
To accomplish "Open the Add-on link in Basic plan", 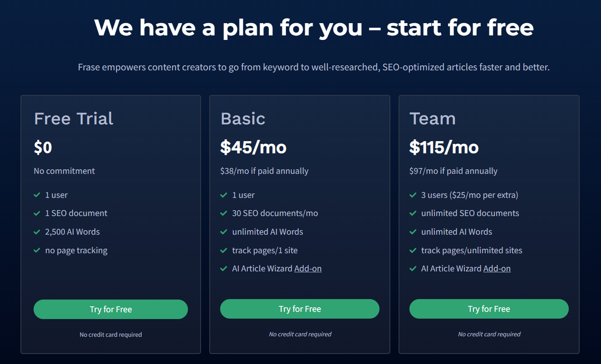I will click(x=308, y=269).
